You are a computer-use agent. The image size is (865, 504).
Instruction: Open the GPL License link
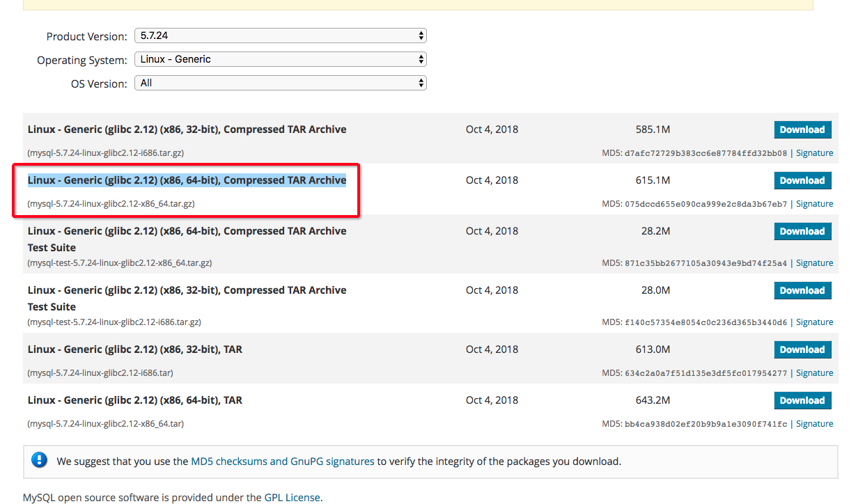point(292,498)
